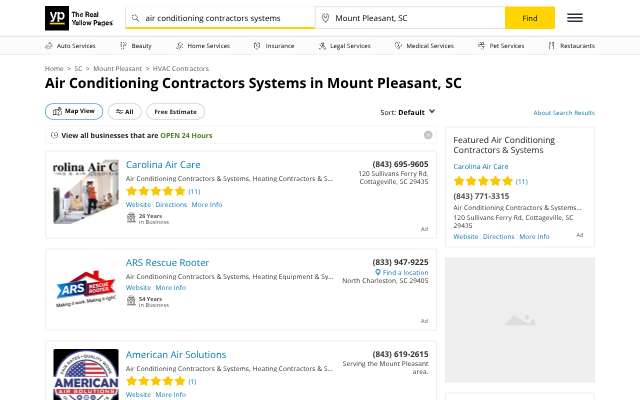Open American Air Solutions Website link
This screenshot has width=640, height=400.
click(138, 395)
